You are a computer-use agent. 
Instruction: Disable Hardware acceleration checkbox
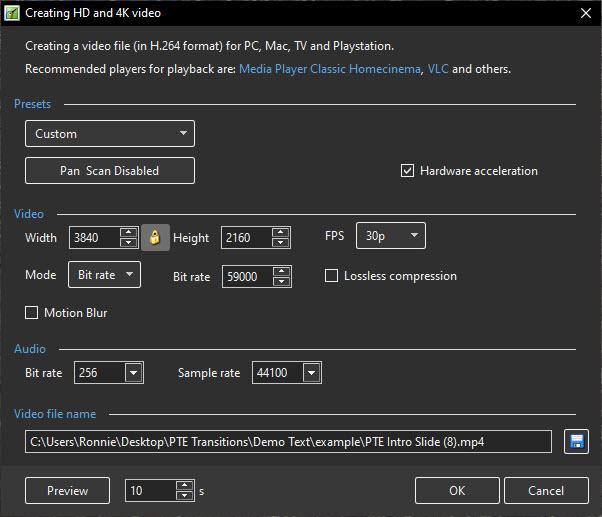(x=407, y=171)
